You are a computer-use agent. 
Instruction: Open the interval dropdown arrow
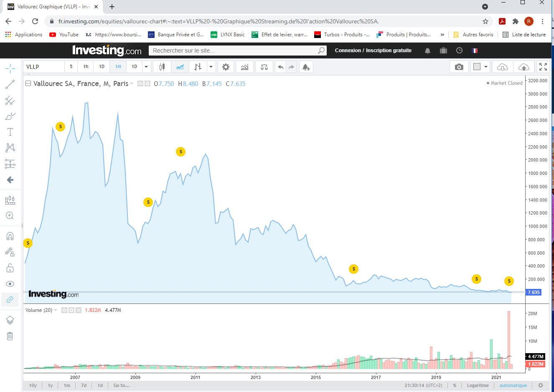[x=146, y=67]
